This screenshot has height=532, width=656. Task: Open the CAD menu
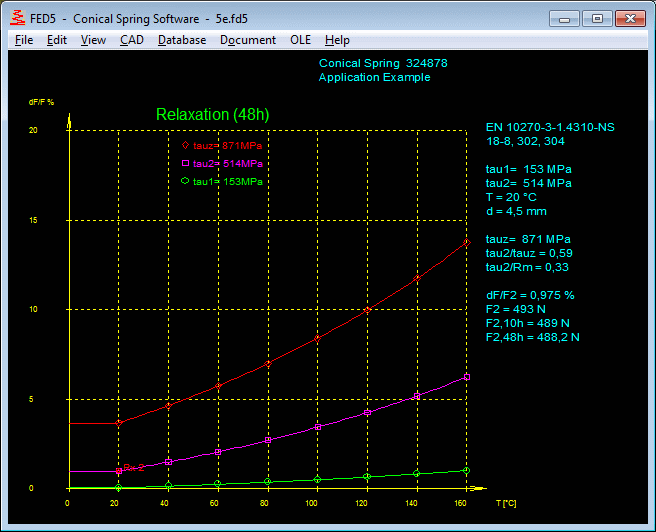(x=131, y=40)
